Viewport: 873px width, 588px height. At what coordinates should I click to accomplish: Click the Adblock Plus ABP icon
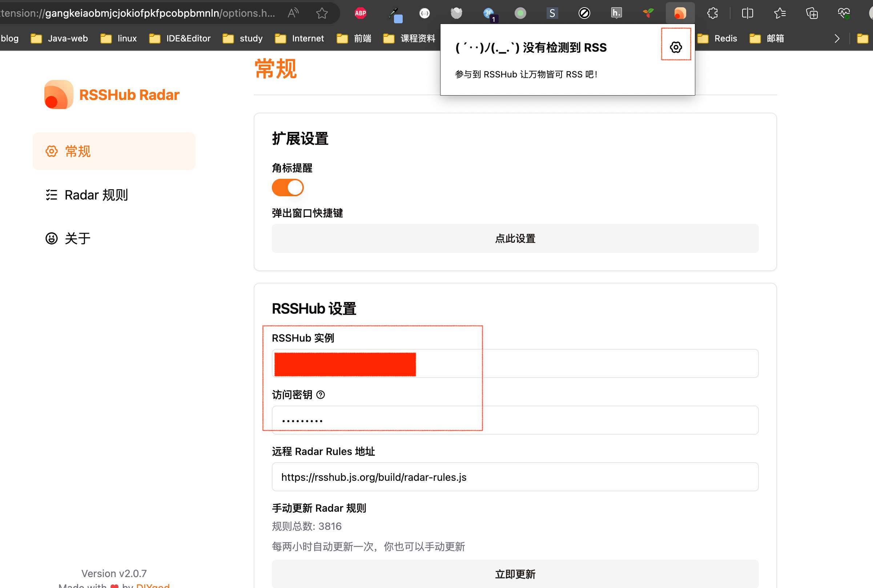tap(361, 12)
